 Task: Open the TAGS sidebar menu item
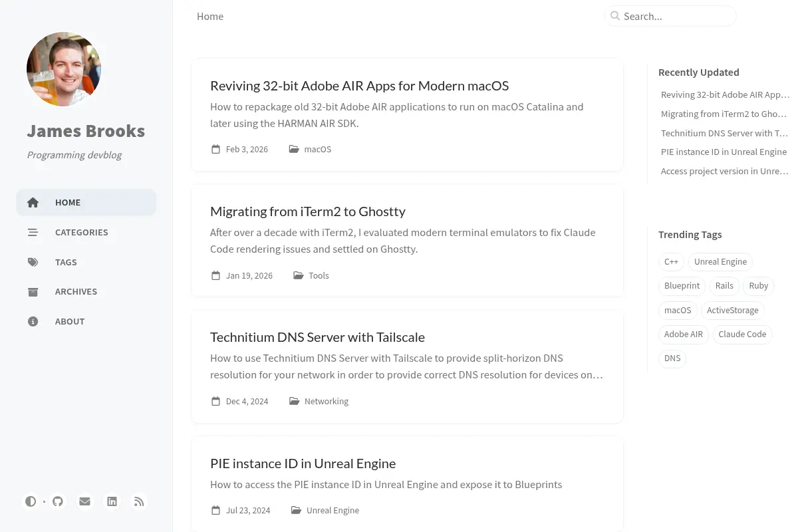[x=86, y=262]
